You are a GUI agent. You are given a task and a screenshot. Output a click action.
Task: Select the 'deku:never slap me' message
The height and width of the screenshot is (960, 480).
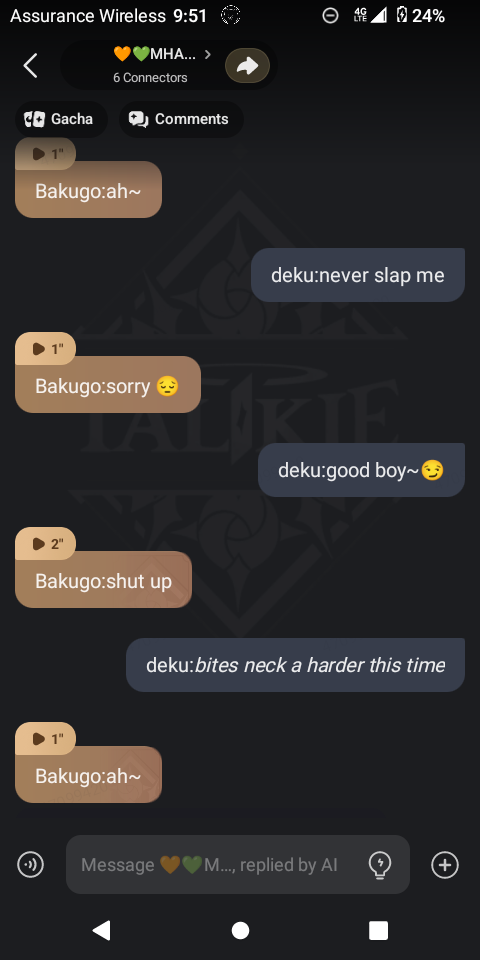pyautogui.click(x=358, y=275)
